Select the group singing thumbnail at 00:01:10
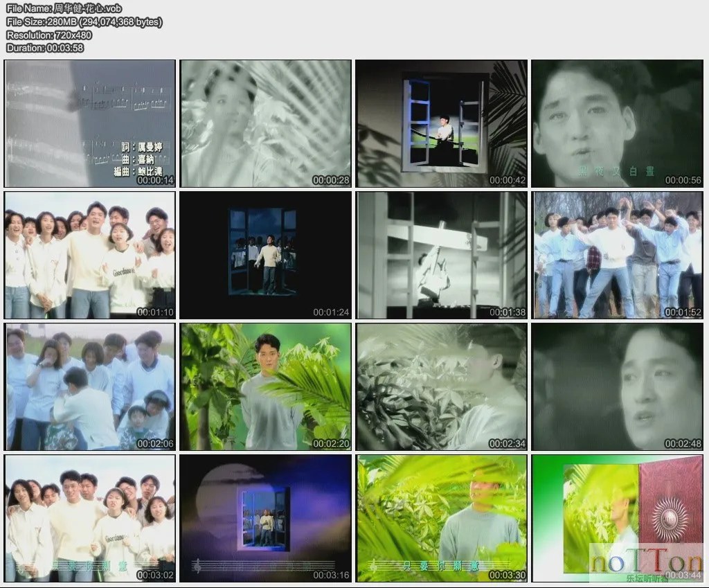The height and width of the screenshot is (588, 709). coord(90,255)
